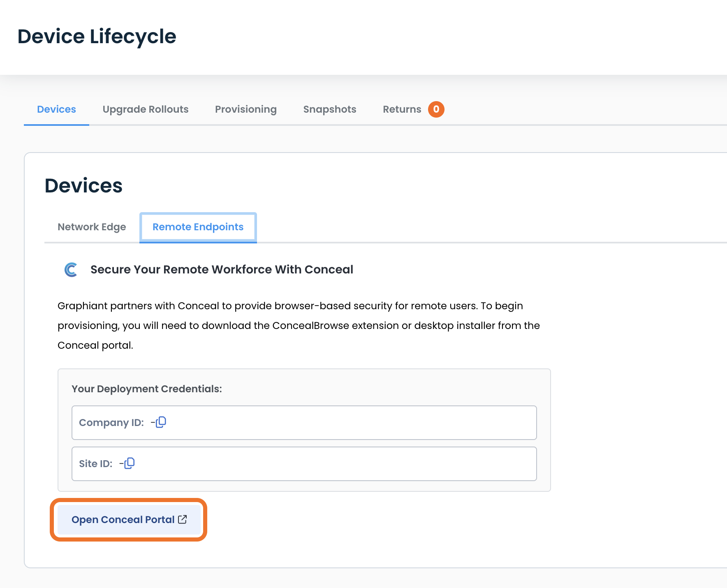Click the Site ID field

click(x=304, y=464)
